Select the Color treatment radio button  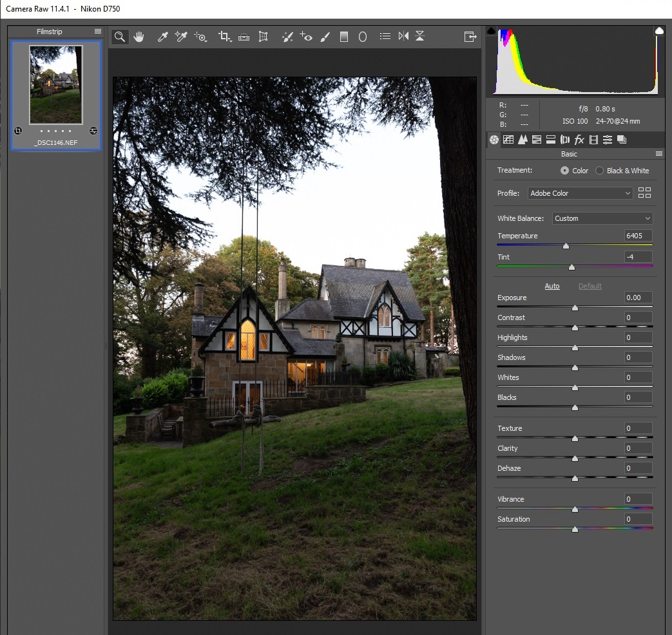pyautogui.click(x=564, y=170)
